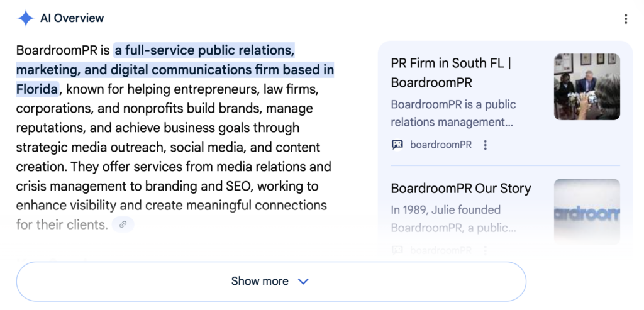Click the faded boardroomPR name on second card
The image size is (644, 310).
(440, 250)
